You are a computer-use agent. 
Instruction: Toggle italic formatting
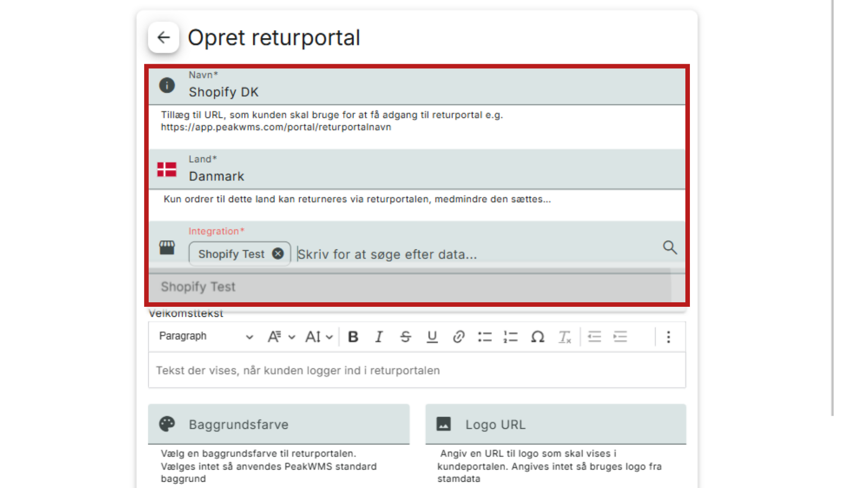click(379, 337)
